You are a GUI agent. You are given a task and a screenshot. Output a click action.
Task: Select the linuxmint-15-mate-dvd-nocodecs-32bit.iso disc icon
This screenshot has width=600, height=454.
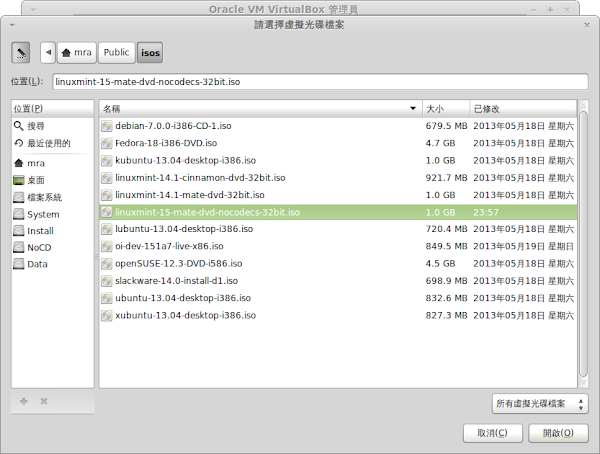coord(107,212)
